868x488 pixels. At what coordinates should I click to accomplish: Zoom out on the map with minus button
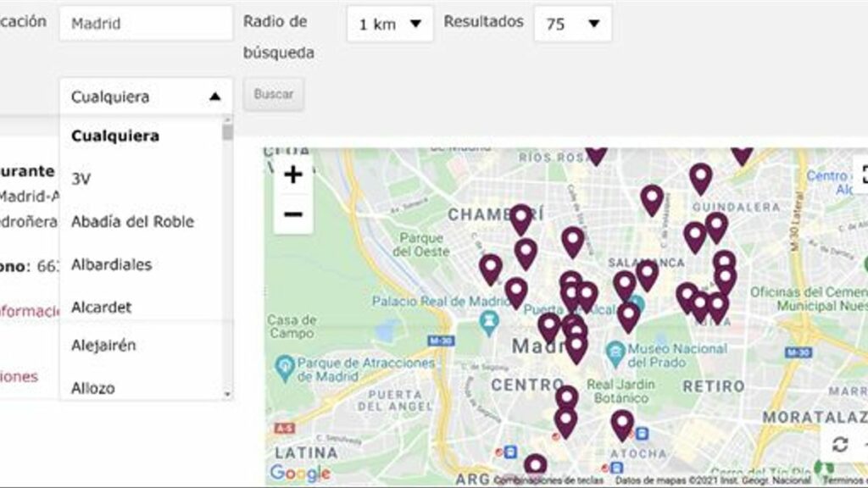pyautogui.click(x=292, y=214)
